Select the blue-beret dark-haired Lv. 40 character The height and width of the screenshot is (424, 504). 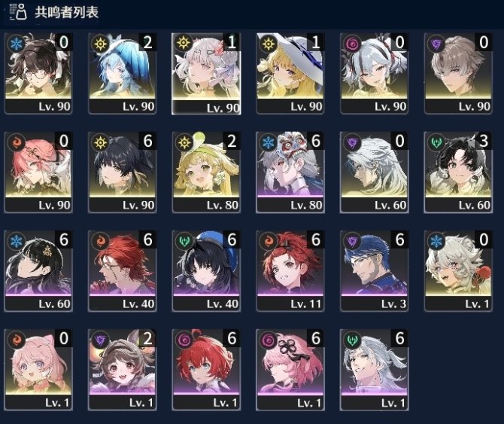click(206, 271)
